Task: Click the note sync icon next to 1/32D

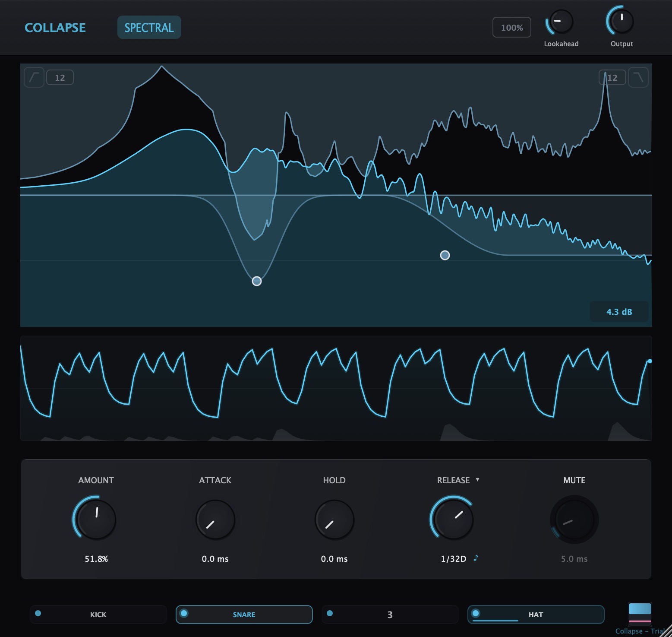Action: pos(476,558)
